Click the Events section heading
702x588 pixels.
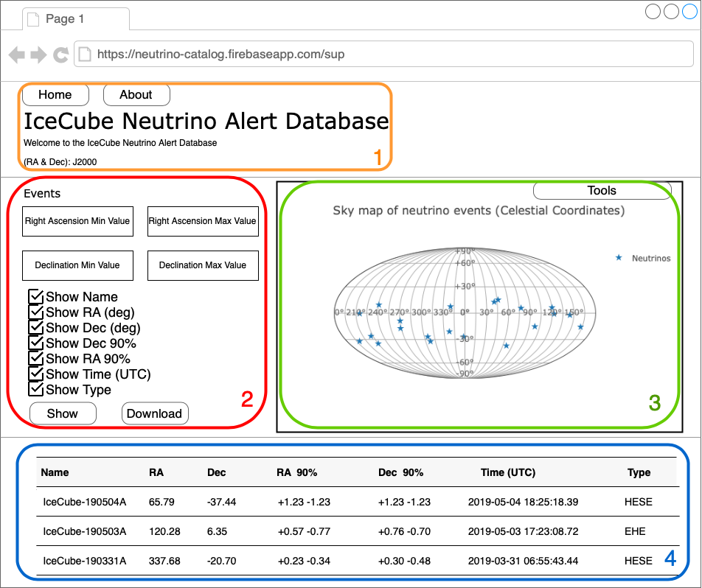point(42,194)
